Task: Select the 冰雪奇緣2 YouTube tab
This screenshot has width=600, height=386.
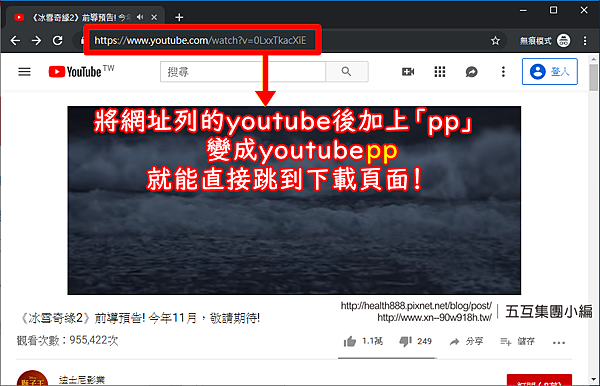Action: [86, 17]
